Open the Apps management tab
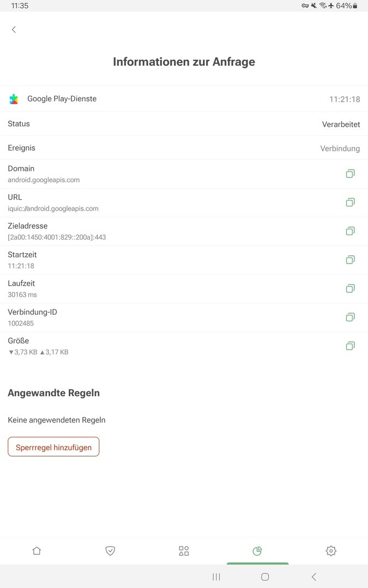The height and width of the screenshot is (588, 368). [x=184, y=551]
